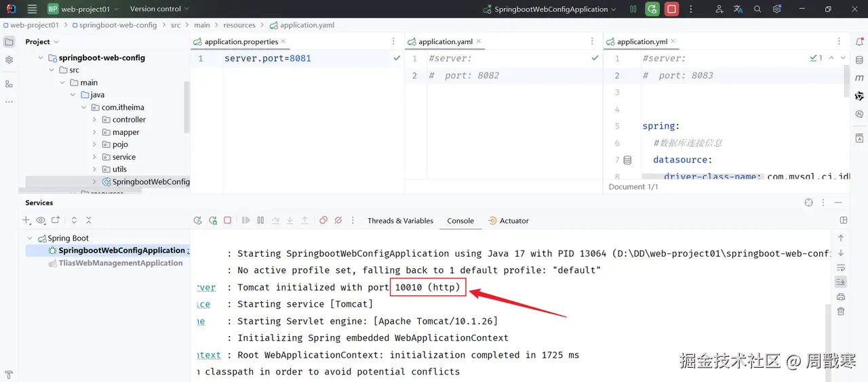The image size is (868, 382).
Task: Collapse the java folder node
Action: [73, 95]
